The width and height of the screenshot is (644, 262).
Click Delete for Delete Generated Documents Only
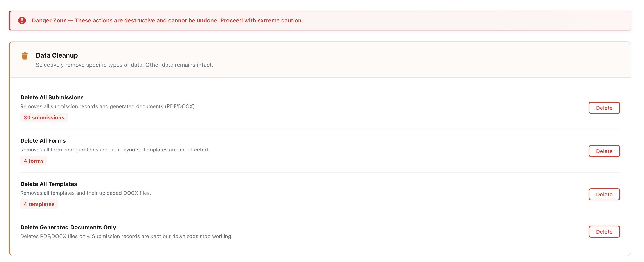pyautogui.click(x=604, y=231)
